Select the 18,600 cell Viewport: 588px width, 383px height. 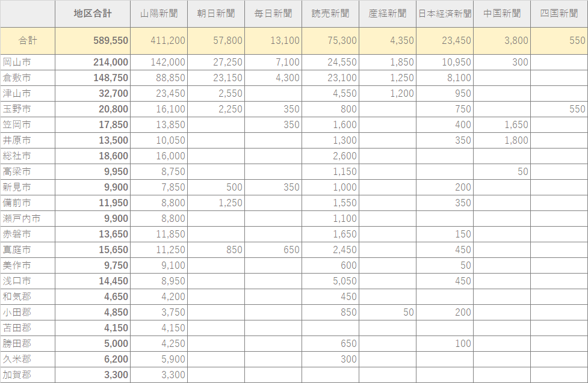(x=93, y=156)
